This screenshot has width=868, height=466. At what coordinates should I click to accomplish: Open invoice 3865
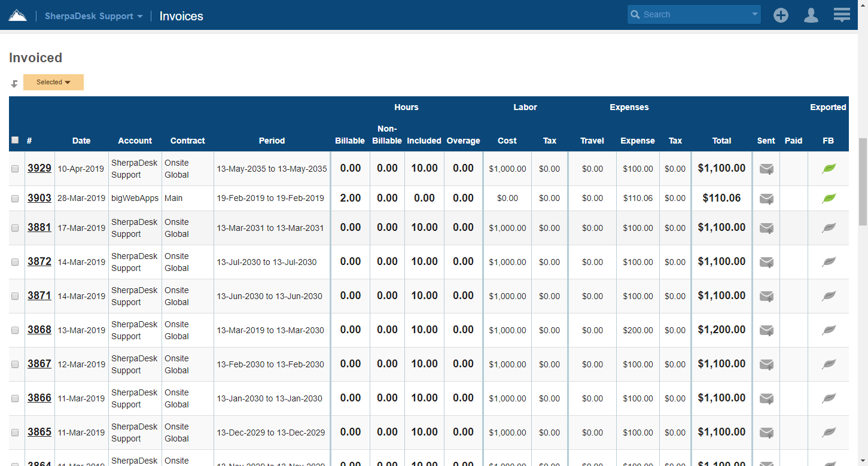click(39, 432)
